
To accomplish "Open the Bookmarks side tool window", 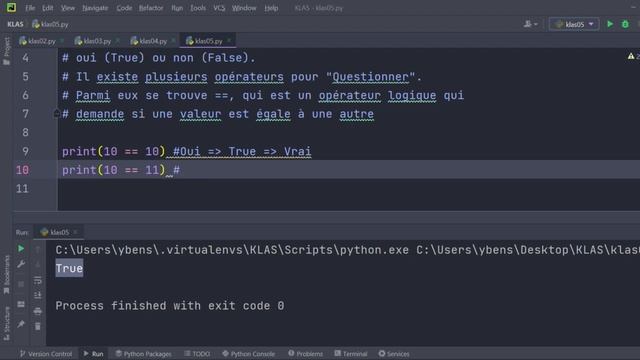I will [x=6, y=274].
